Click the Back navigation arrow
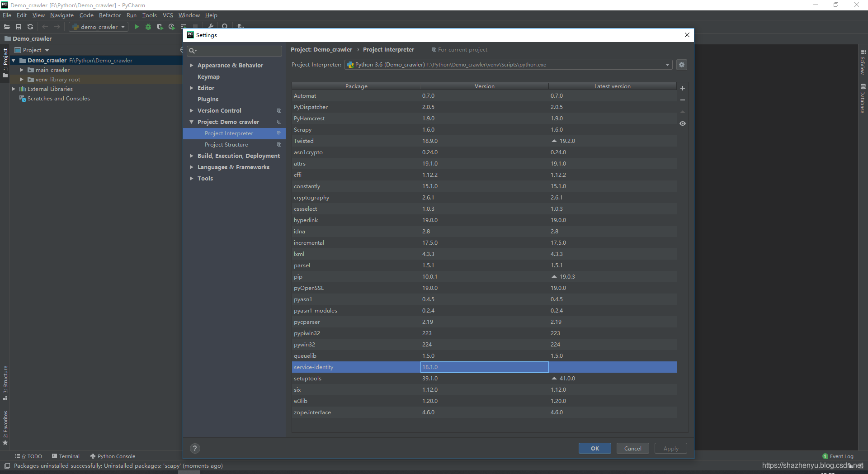This screenshot has width=868, height=474. click(45, 27)
